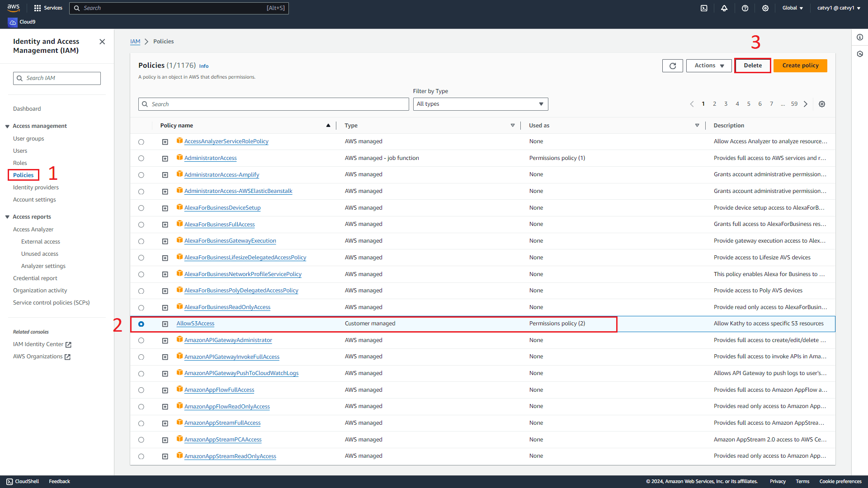Click the Delete policy button
This screenshot has width=868, height=488.
(x=752, y=65)
